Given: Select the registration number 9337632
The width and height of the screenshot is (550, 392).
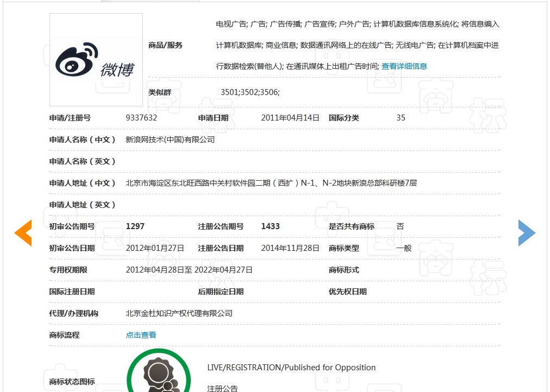Looking at the screenshot, I should (x=141, y=117).
